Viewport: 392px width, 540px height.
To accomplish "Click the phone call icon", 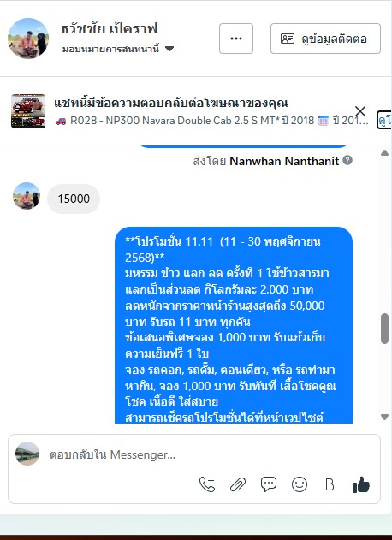I will point(207,484).
